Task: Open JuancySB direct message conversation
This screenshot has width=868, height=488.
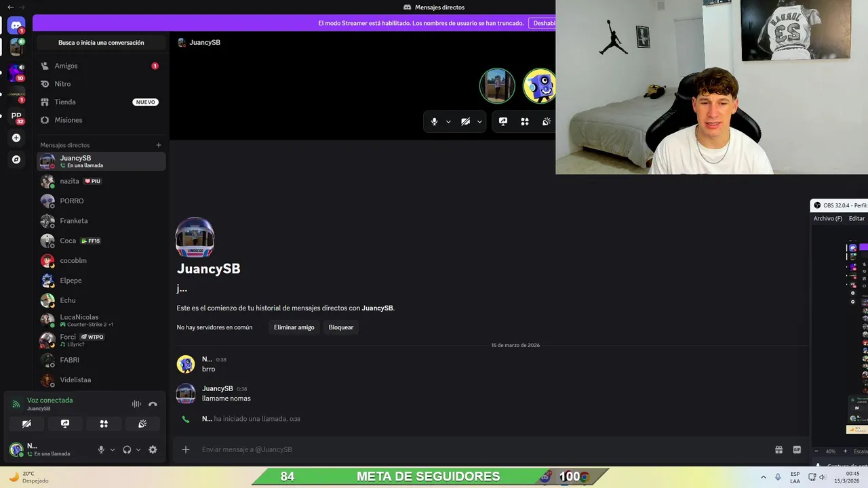Action: coord(101,161)
